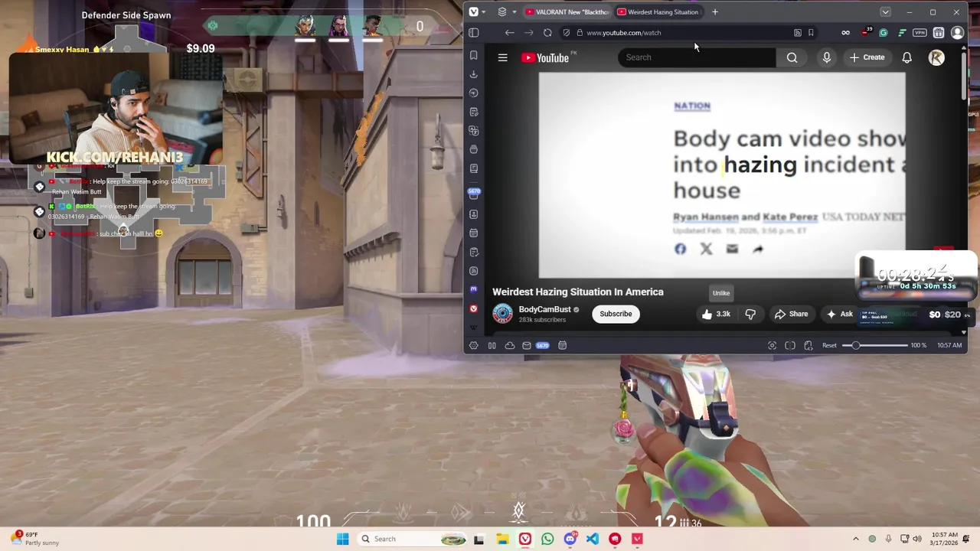
Task: Open mail status with 5670 unread
Action: click(x=536, y=346)
